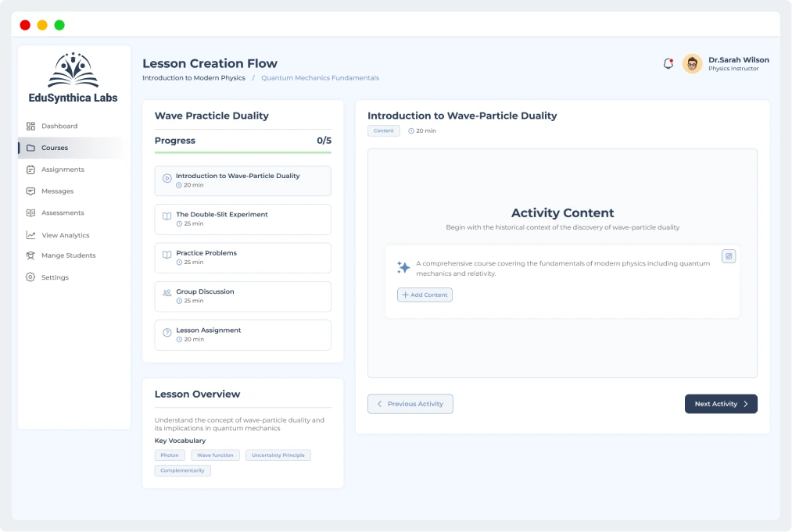Click the notification bell icon
The height and width of the screenshot is (532, 792).
tap(668, 64)
